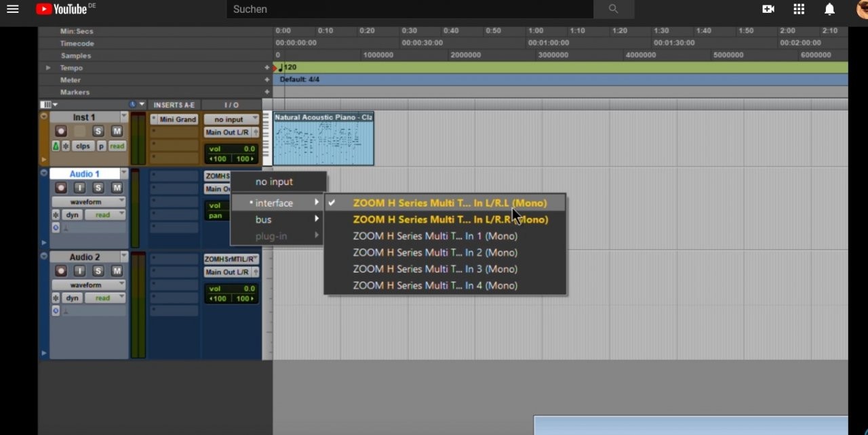
Task: Open Inst 1 Main Out L/R output selector
Action: tap(231, 133)
